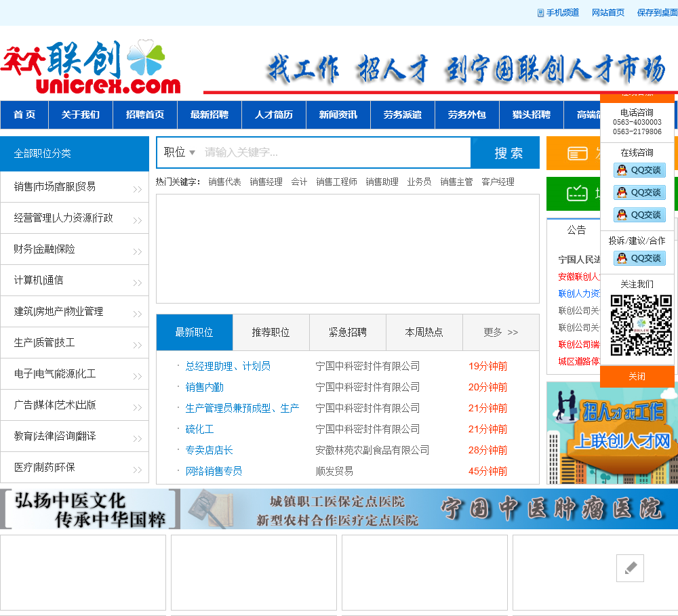Click the QQ chat button under complaints/suggestions
This screenshot has width=678, height=616.
[x=639, y=258]
